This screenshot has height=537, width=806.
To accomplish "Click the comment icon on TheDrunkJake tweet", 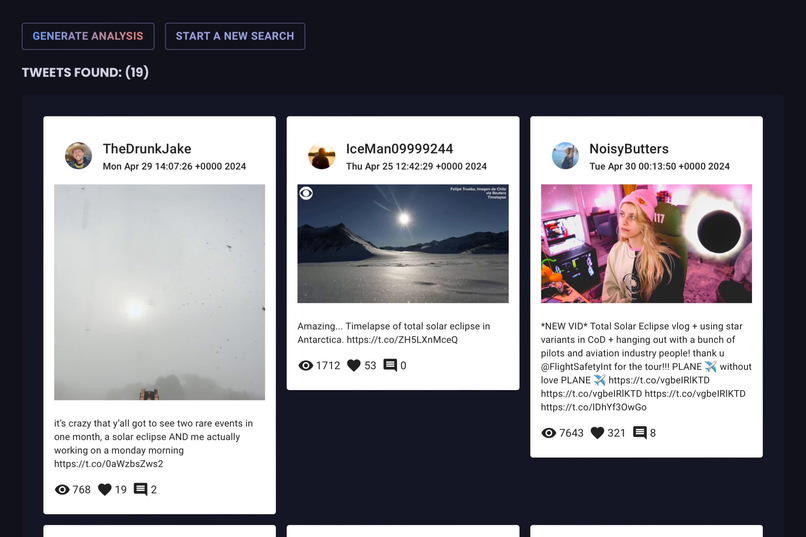I will pyautogui.click(x=140, y=490).
